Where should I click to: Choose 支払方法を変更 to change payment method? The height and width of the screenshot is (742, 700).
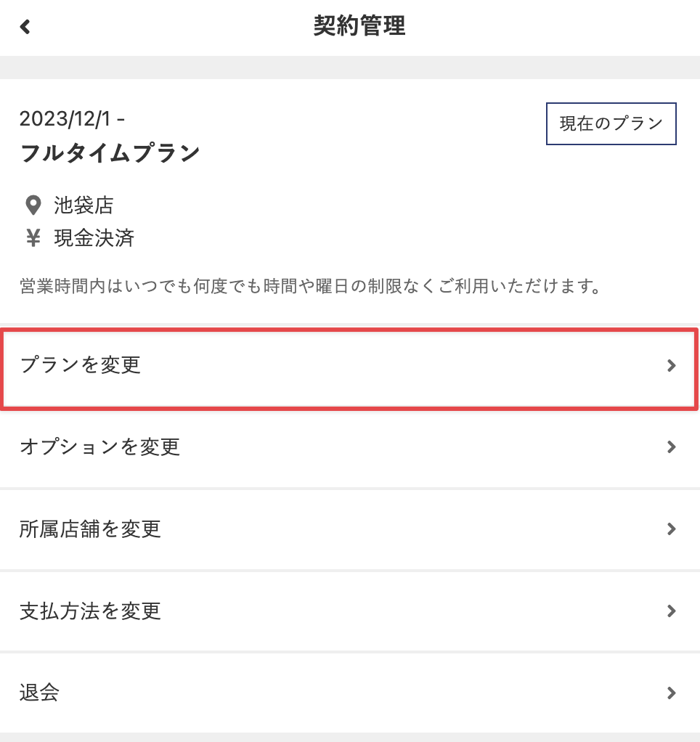click(90, 611)
